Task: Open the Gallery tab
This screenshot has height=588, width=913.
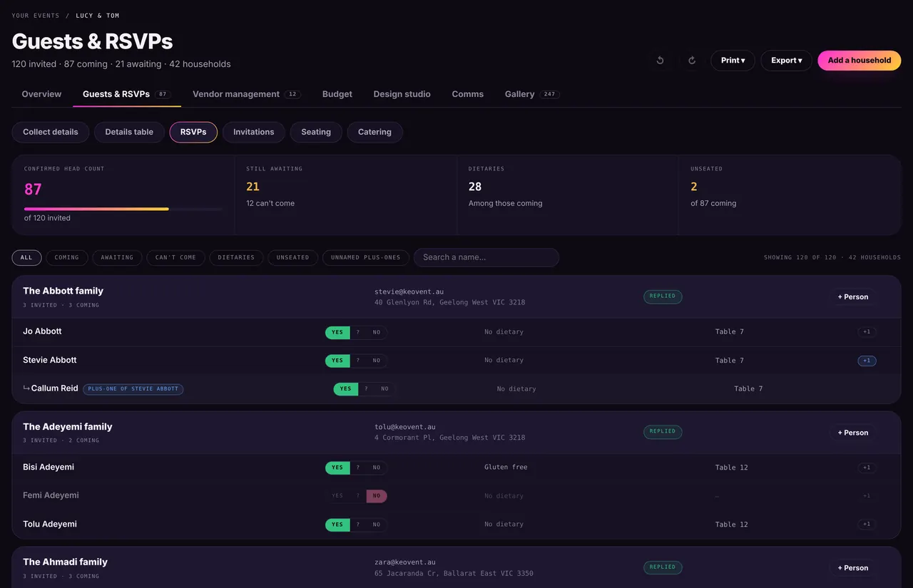Action: pyautogui.click(x=531, y=94)
